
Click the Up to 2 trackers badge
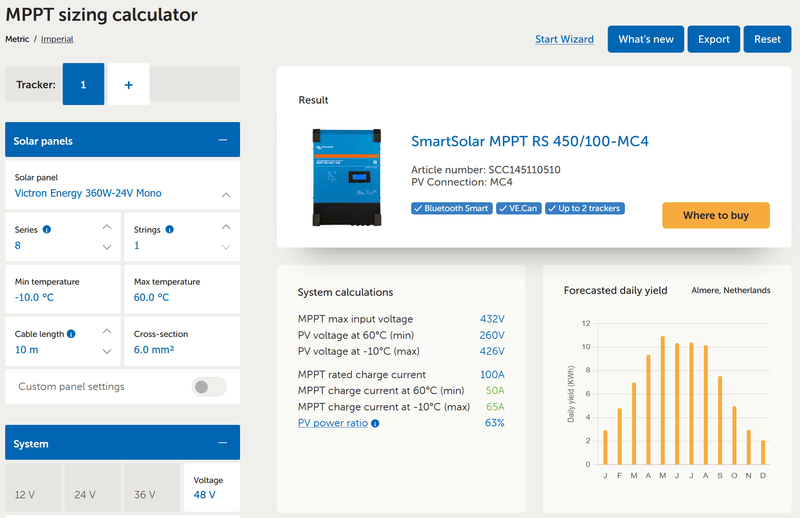click(585, 208)
